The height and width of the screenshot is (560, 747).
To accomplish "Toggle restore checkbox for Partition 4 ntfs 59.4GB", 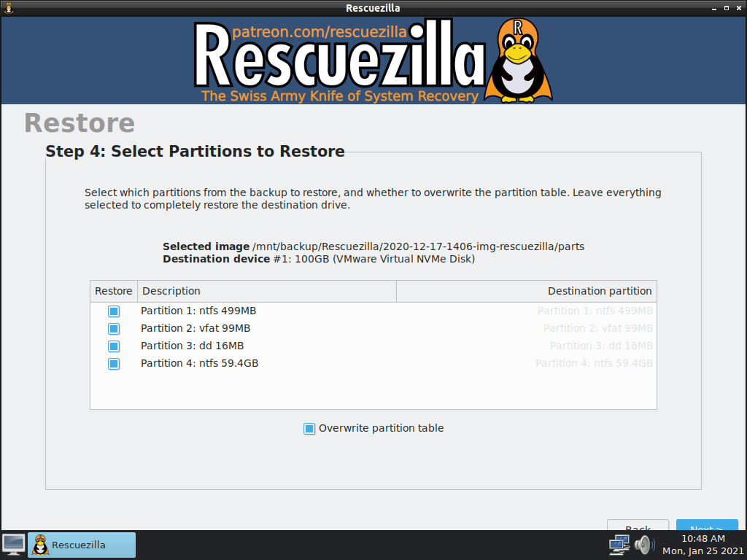I will [x=114, y=364].
